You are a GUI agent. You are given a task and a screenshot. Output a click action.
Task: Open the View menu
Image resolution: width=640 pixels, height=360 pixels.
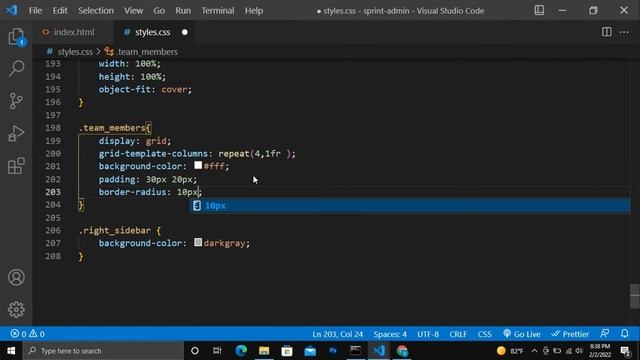point(133,11)
